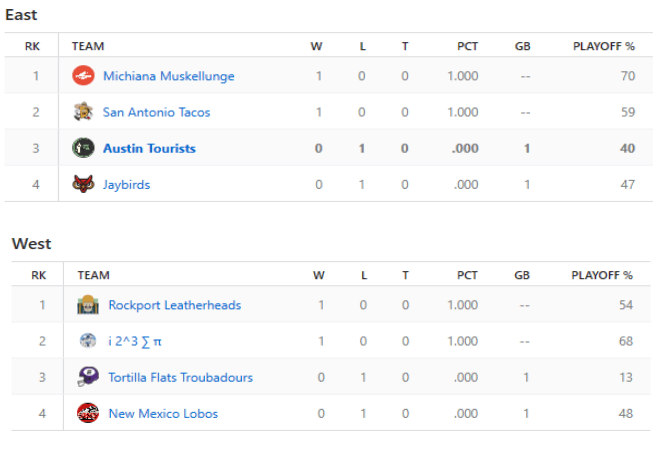Click the Tortilla Flats Troubadours helmet logo
669x458 pixels.
pyautogui.click(x=88, y=377)
